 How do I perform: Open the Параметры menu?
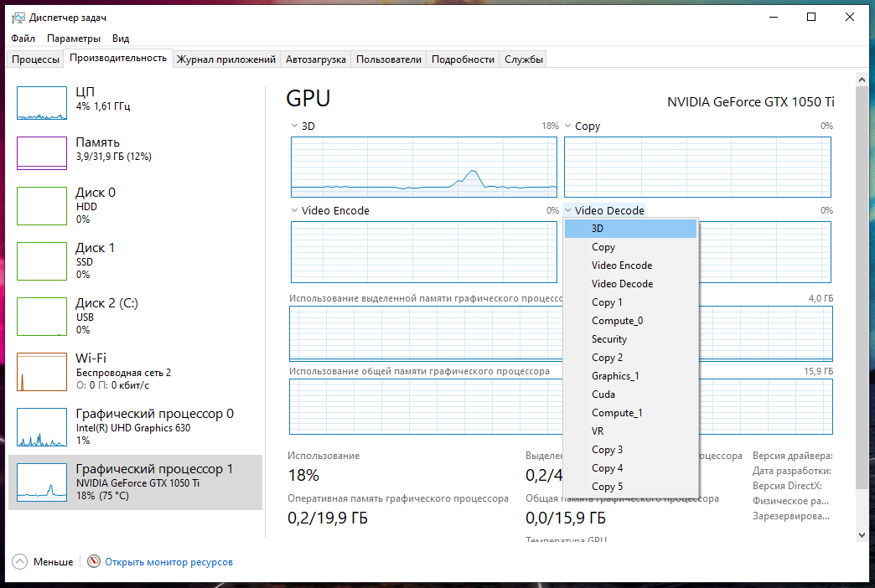(74, 39)
